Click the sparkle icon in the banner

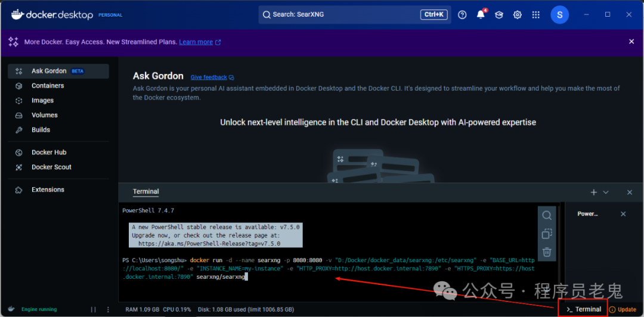[14, 42]
